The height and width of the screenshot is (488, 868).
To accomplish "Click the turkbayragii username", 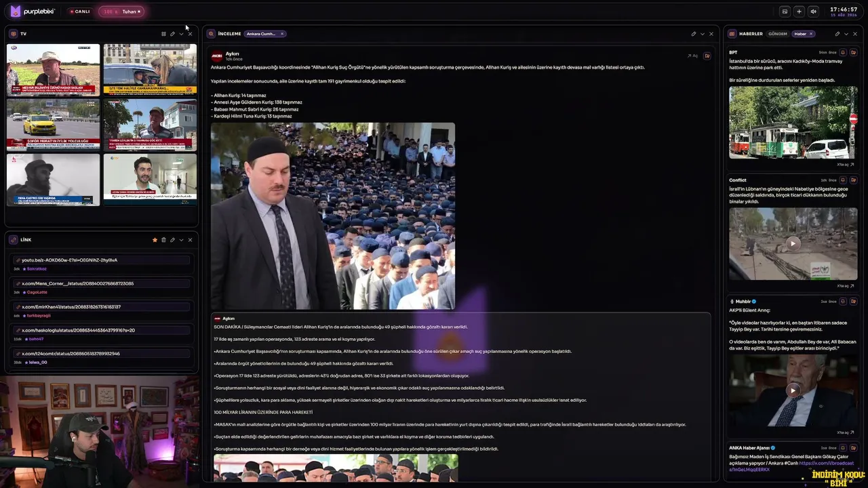I will pyautogui.click(x=38, y=316).
